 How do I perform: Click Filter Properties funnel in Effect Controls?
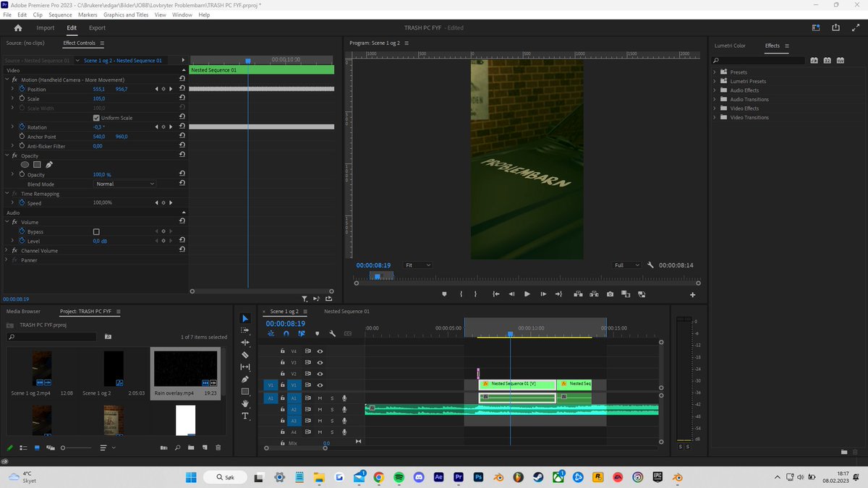click(305, 298)
